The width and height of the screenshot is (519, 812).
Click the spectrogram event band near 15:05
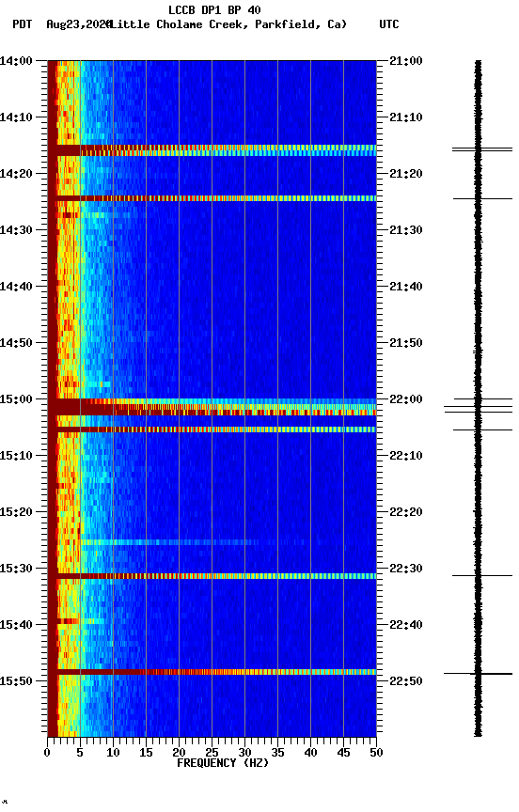tap(212, 429)
